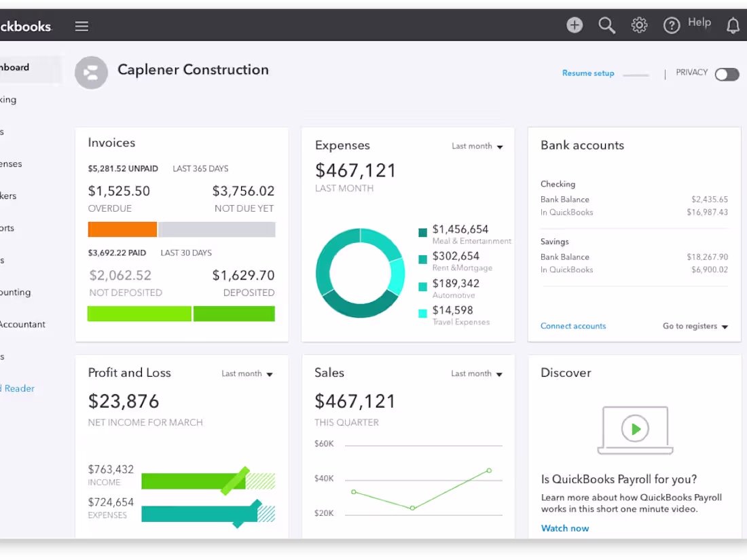747x560 pixels.
Task: Click the Resume setup link
Action: (x=588, y=73)
